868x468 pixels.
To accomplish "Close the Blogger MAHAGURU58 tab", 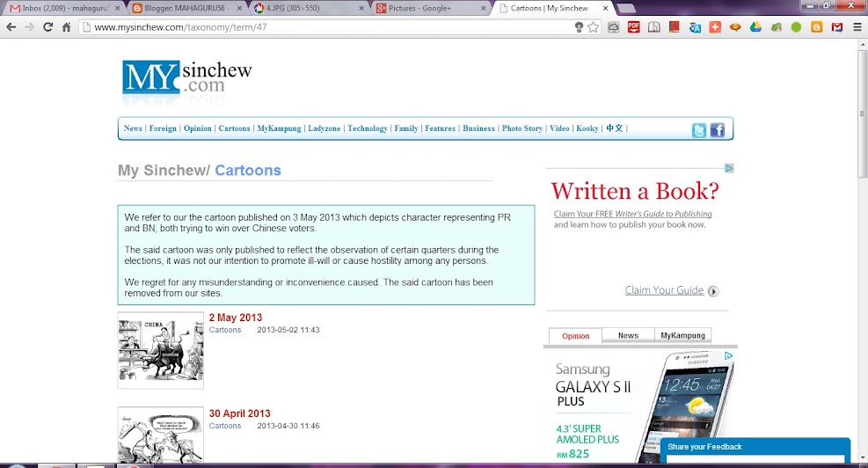I will (240, 8).
